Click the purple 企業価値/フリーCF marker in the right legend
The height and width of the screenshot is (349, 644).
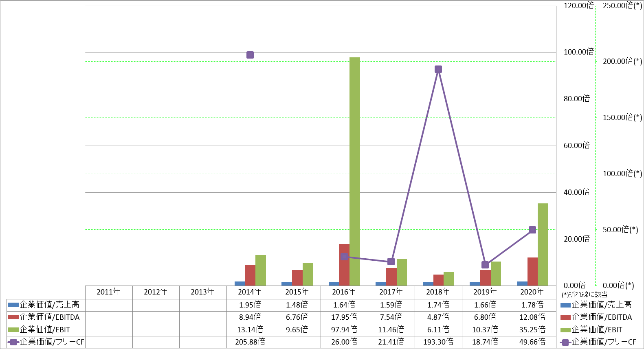(x=565, y=342)
